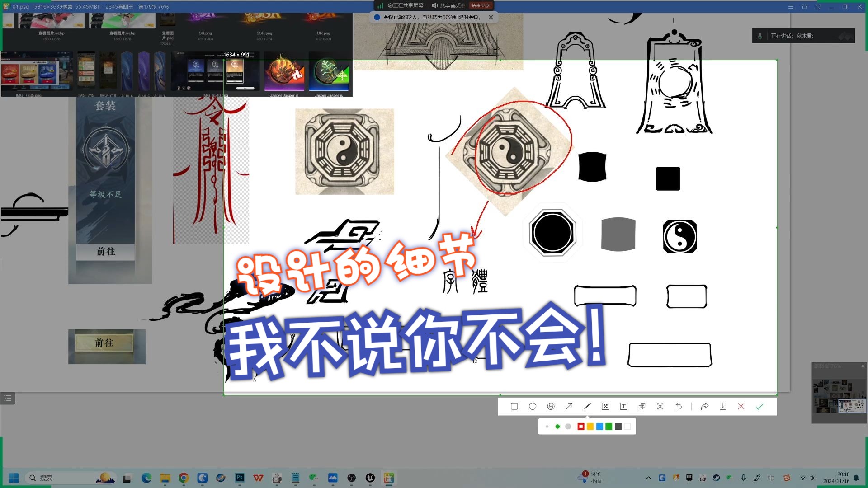Choose the smallest pen thickness dot
868x488 pixels.
tap(547, 427)
